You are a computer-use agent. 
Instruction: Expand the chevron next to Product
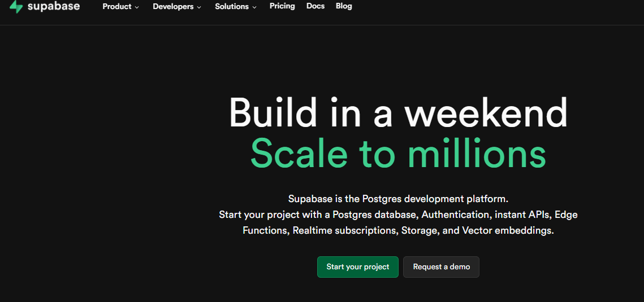[137, 7]
